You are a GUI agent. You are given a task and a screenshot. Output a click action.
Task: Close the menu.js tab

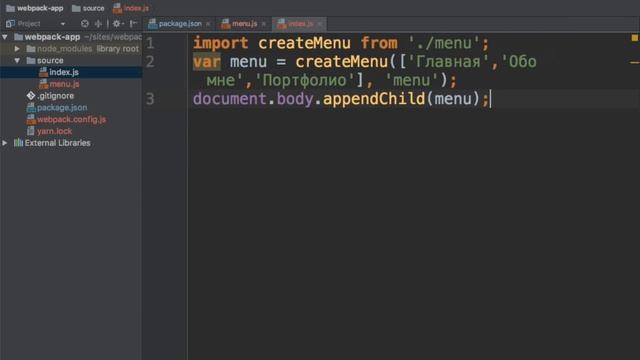(x=264, y=24)
